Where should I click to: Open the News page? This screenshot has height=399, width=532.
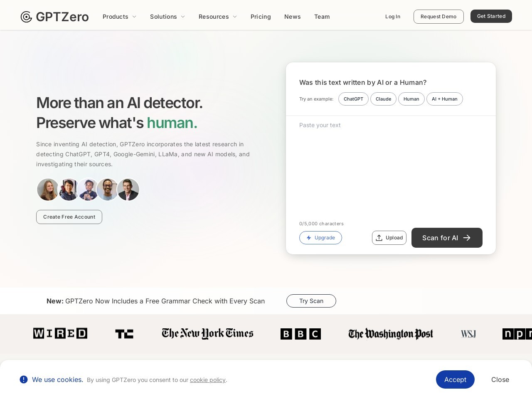pyautogui.click(x=293, y=17)
